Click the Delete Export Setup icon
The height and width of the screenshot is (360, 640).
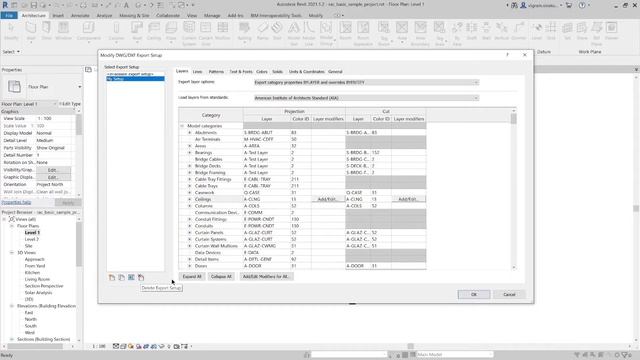(x=141, y=278)
